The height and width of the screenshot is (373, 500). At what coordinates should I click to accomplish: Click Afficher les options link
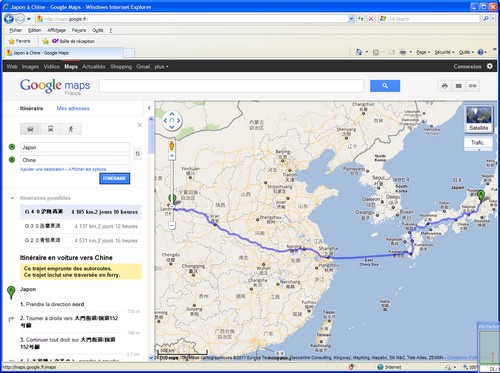87,169
